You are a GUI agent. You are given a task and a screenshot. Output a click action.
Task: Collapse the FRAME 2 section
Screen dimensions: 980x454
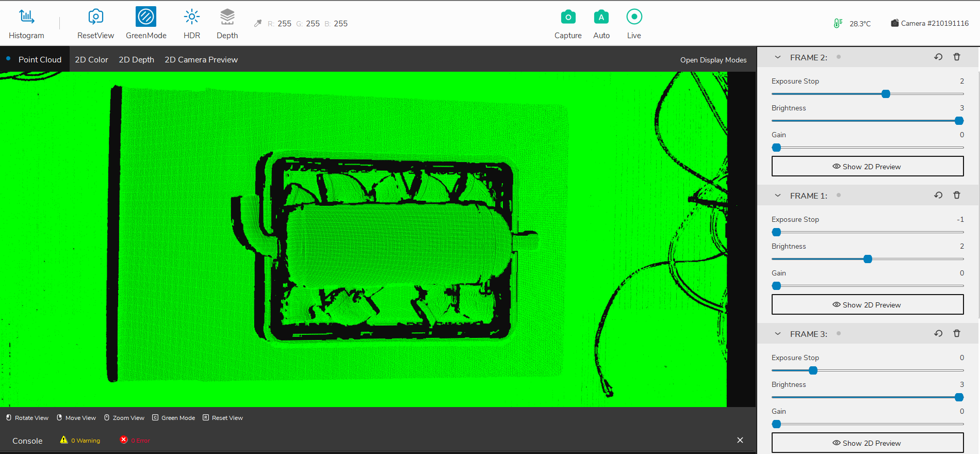click(778, 57)
